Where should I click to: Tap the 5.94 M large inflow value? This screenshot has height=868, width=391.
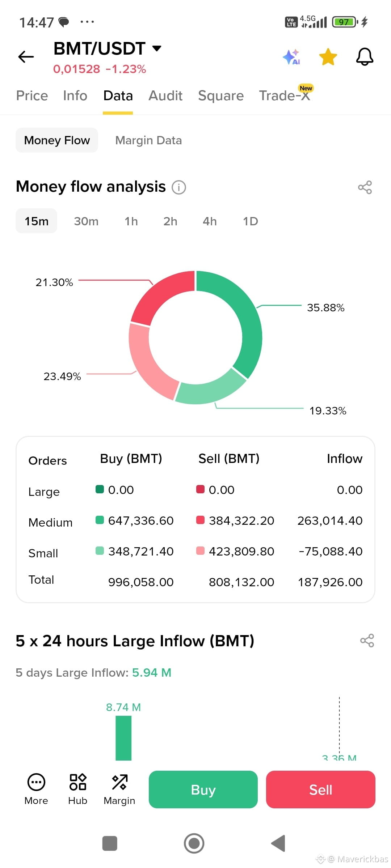152,673
